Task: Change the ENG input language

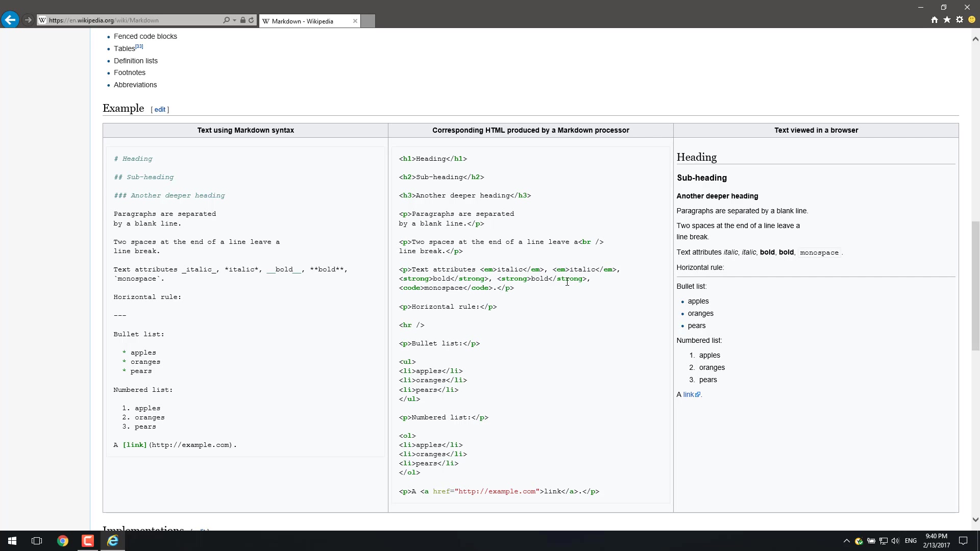Action: (x=911, y=541)
